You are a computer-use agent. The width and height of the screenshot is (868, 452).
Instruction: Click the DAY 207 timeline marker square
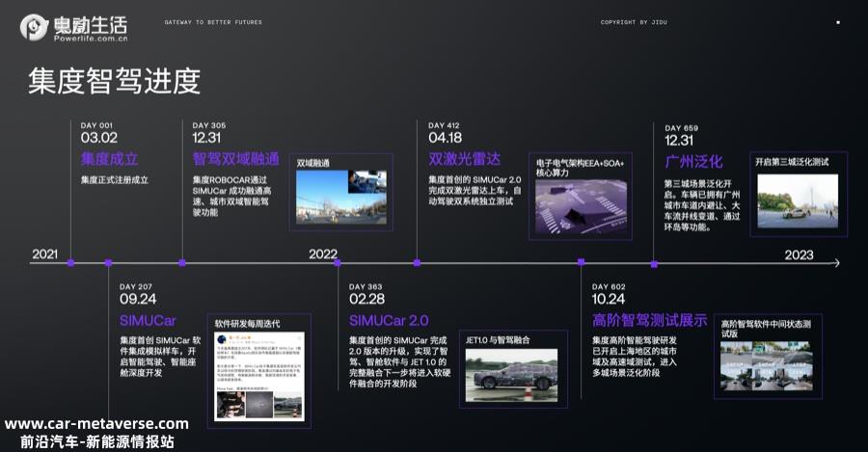(108, 263)
